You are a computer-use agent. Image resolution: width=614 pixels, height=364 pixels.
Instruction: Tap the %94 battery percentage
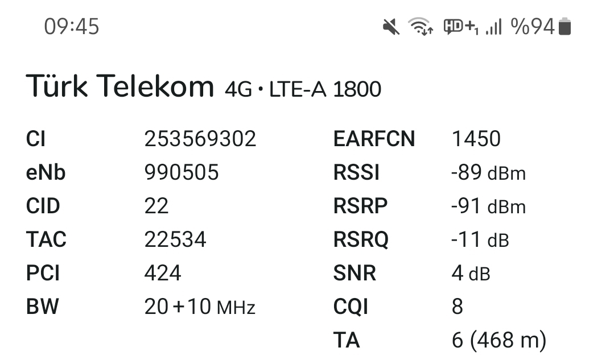[533, 27]
